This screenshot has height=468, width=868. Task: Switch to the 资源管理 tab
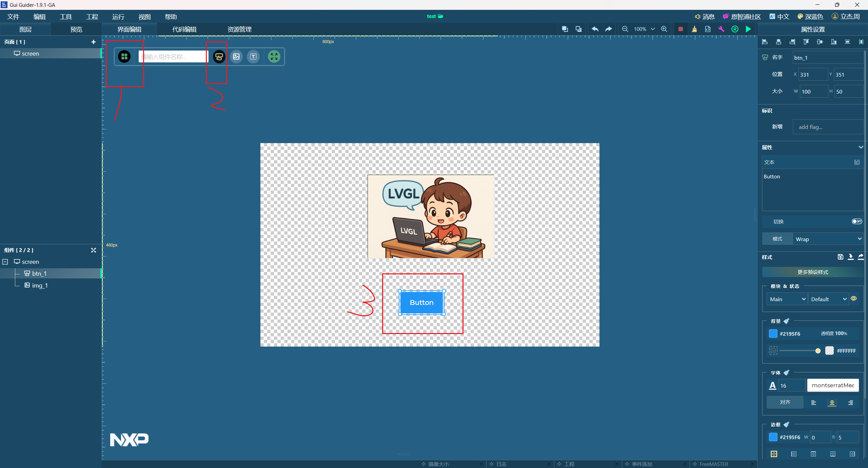[x=239, y=30]
